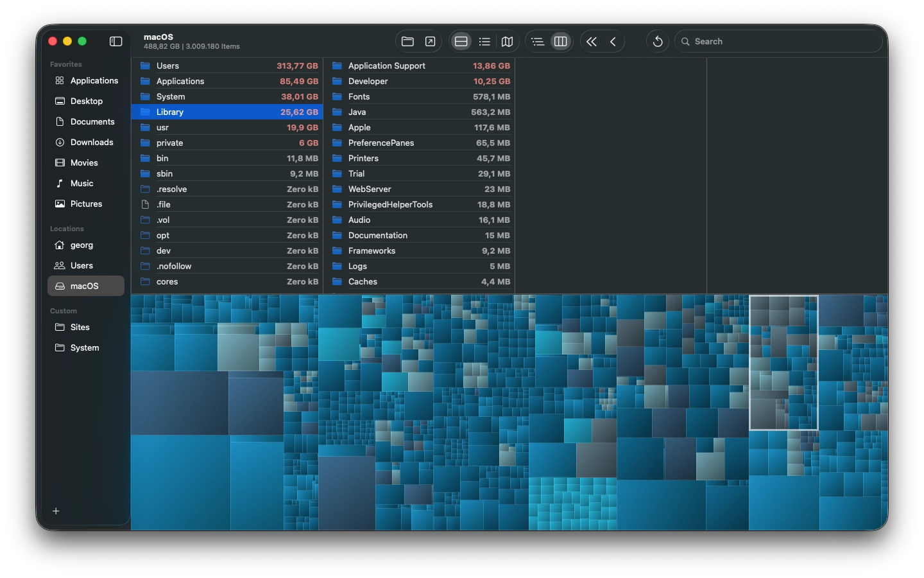Select Movies in the sidebar
This screenshot has width=924, height=578.
click(x=86, y=162)
